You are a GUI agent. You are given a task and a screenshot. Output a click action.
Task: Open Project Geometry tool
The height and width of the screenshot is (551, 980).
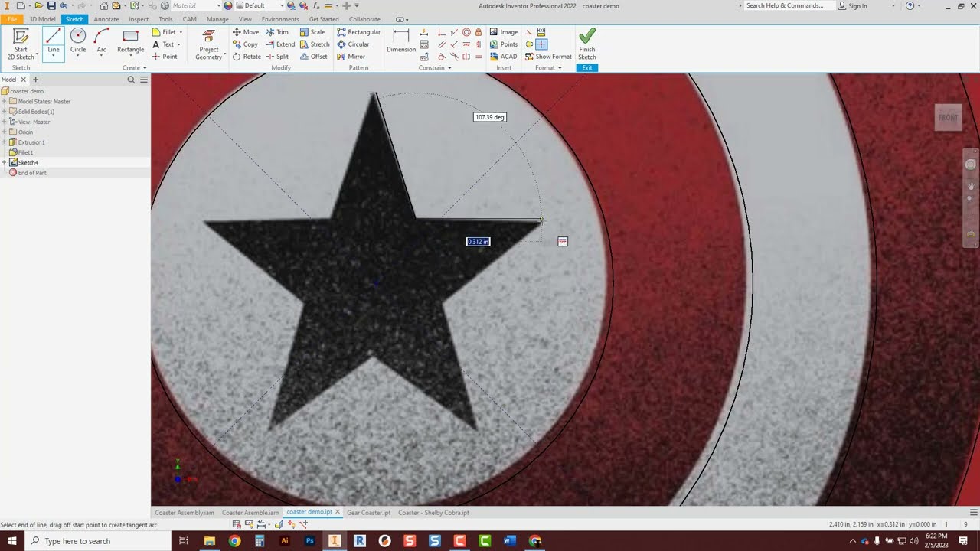pos(208,44)
